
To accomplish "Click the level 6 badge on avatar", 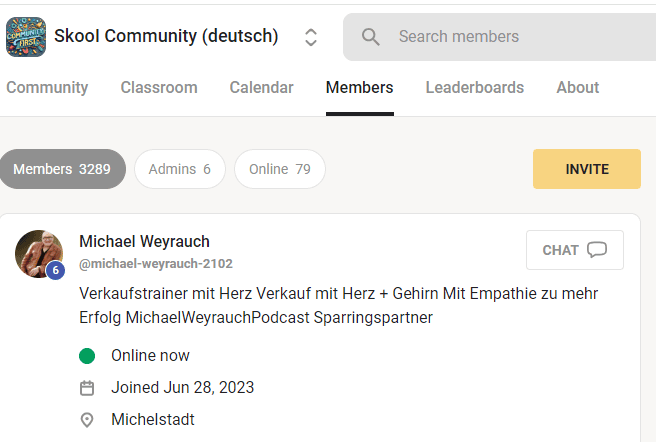I will point(56,270).
